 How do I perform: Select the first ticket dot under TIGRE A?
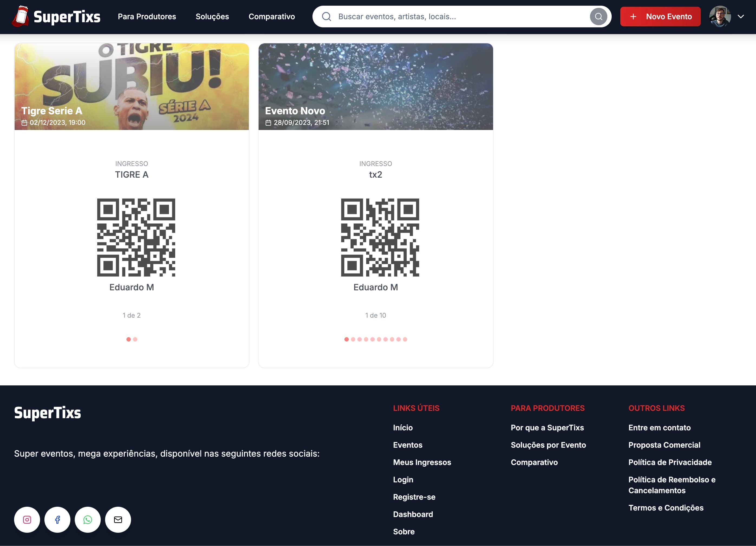pyautogui.click(x=128, y=339)
